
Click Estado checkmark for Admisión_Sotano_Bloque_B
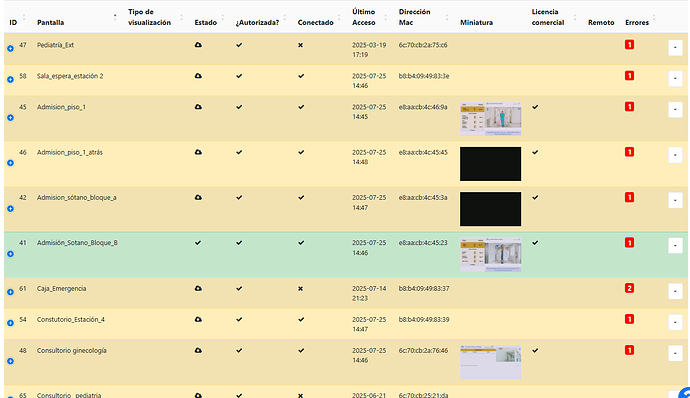[x=198, y=243]
